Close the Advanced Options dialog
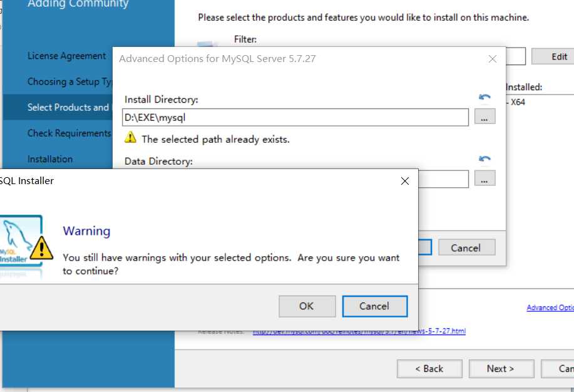This screenshot has width=574, height=392. (493, 59)
